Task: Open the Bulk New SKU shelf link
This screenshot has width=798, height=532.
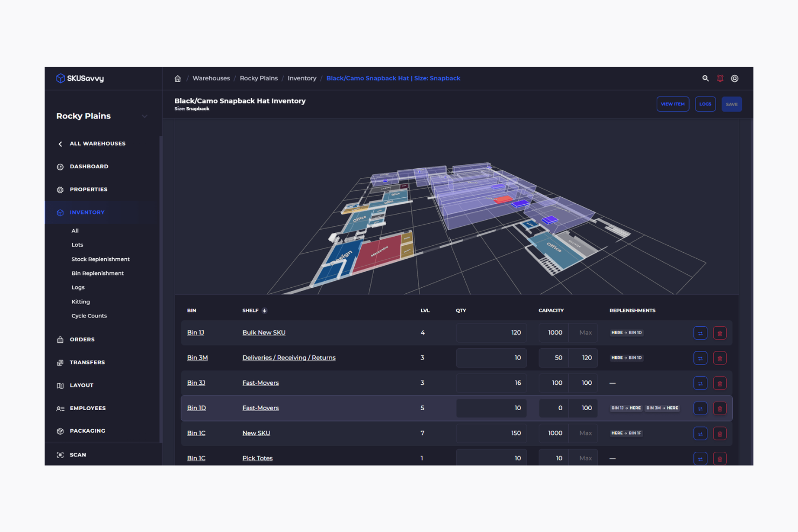Action: 264,333
